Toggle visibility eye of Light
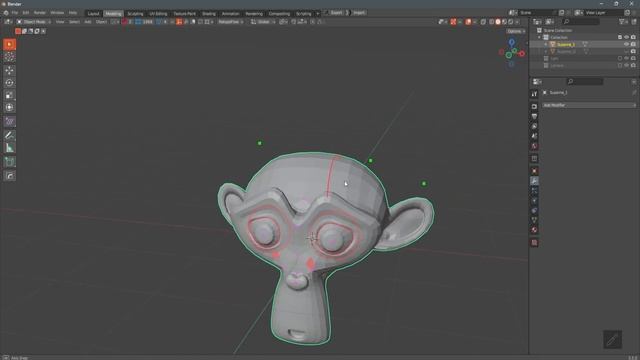640x360 pixels. (627, 58)
